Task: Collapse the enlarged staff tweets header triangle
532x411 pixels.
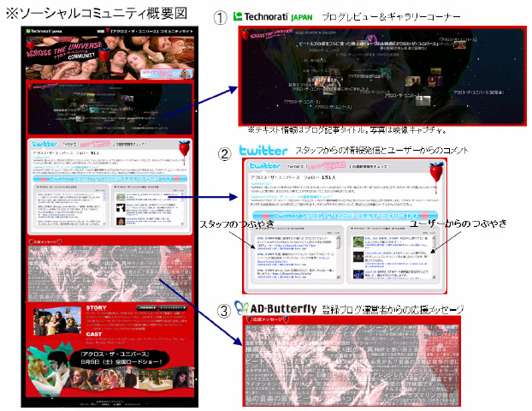Action: (257, 229)
